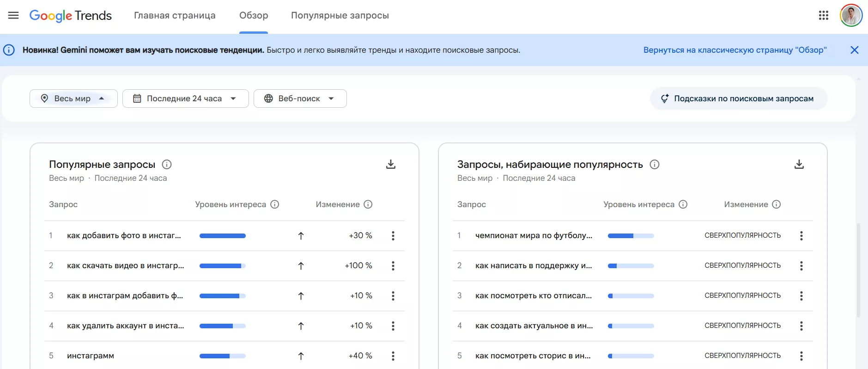The image size is (868, 369).
Task: Click the +40 % change value
Action: point(360,356)
